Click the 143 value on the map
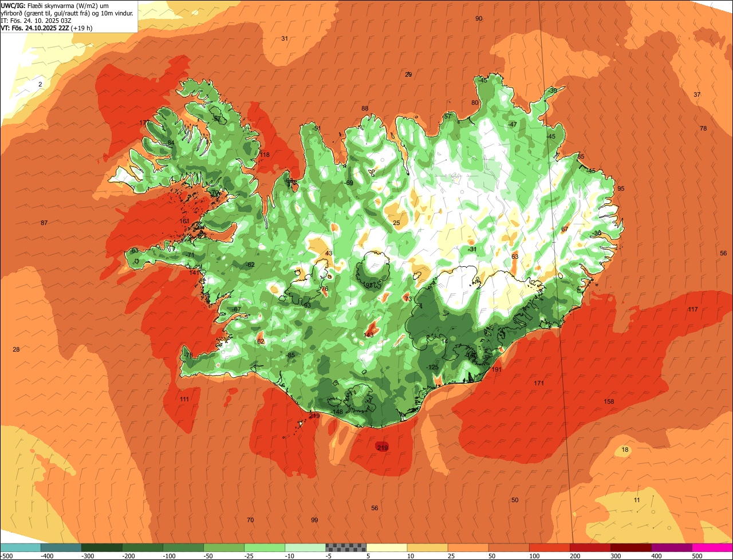Viewport: 733px width, 560px height. 369,336
